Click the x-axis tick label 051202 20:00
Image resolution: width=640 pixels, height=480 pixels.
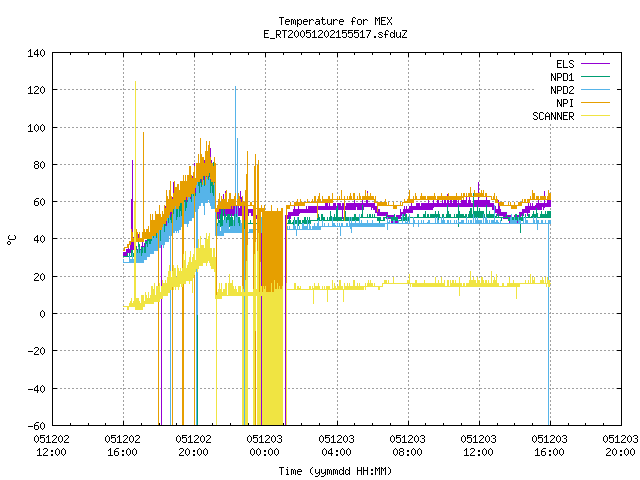coord(193,445)
